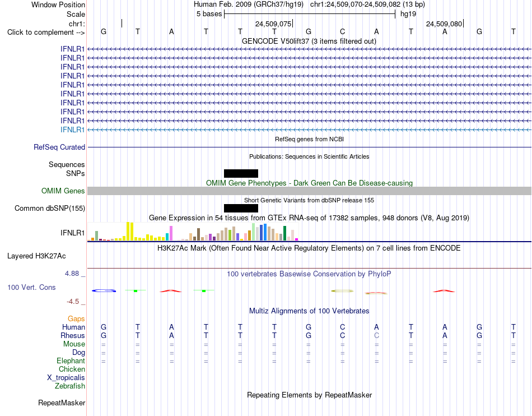The height and width of the screenshot is (416, 532).
Task: Select the black variant in Common dbSNP track
Action: click(241, 208)
